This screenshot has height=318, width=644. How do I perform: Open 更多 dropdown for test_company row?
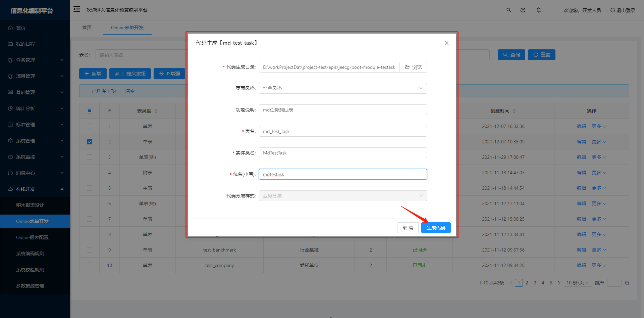point(599,265)
